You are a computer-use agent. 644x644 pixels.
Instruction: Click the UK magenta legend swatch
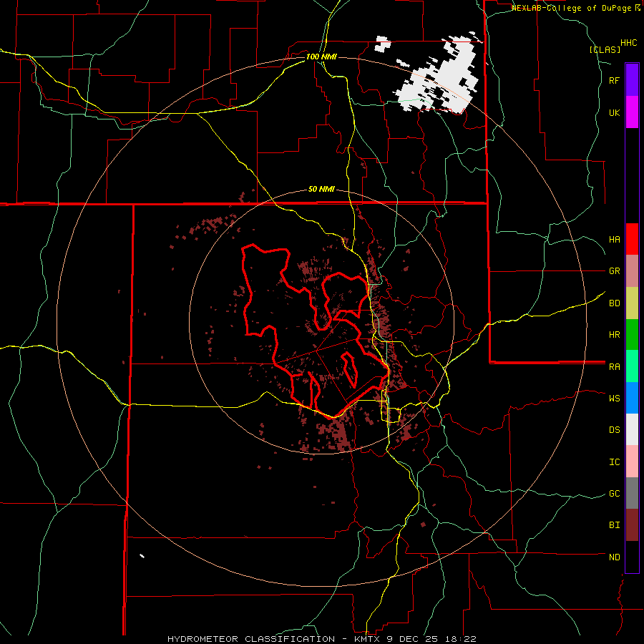[632, 112]
